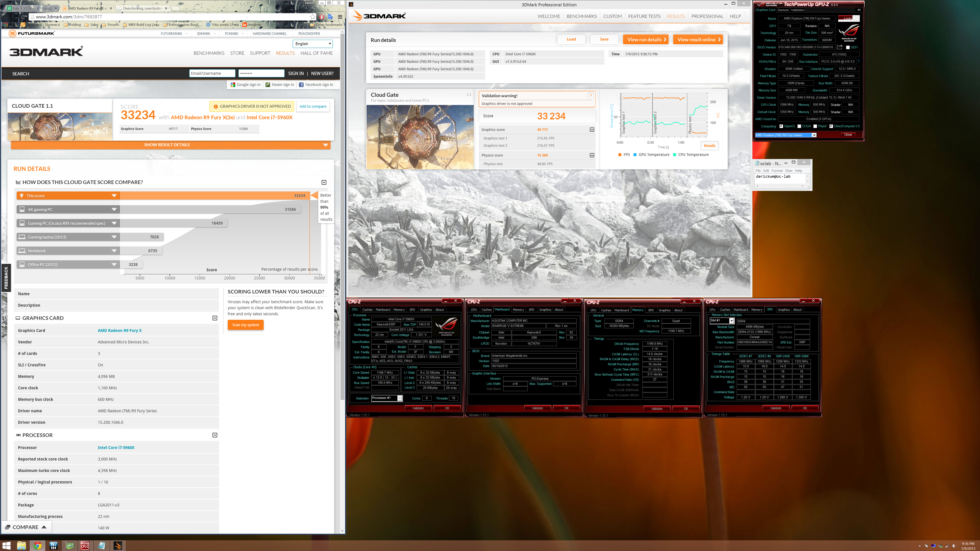This screenshot has height=551, width=980.
Task: Click View run details button
Action: pos(645,40)
